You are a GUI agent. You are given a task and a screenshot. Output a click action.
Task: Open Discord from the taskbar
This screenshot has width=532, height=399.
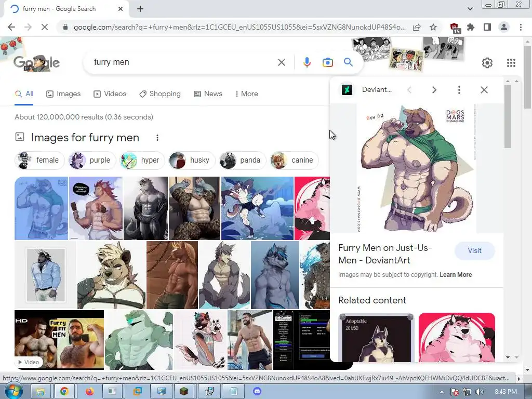pyautogui.click(x=257, y=392)
